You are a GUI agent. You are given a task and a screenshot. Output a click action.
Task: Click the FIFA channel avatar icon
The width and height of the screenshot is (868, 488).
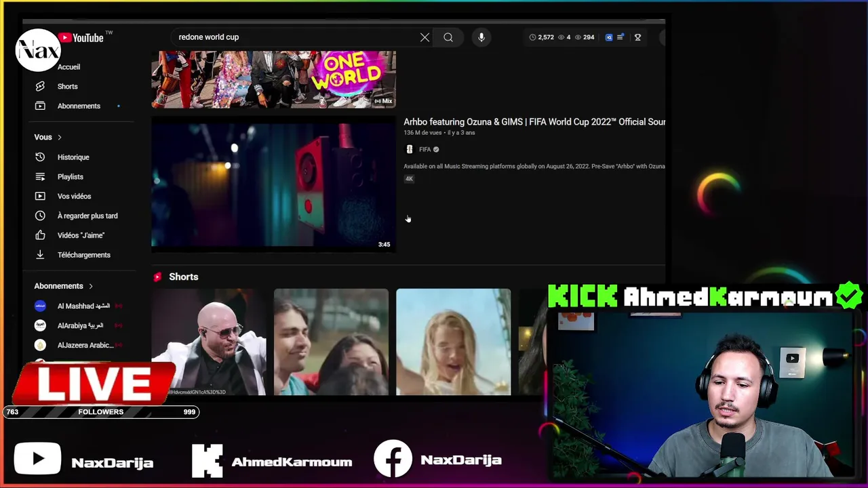(x=409, y=149)
